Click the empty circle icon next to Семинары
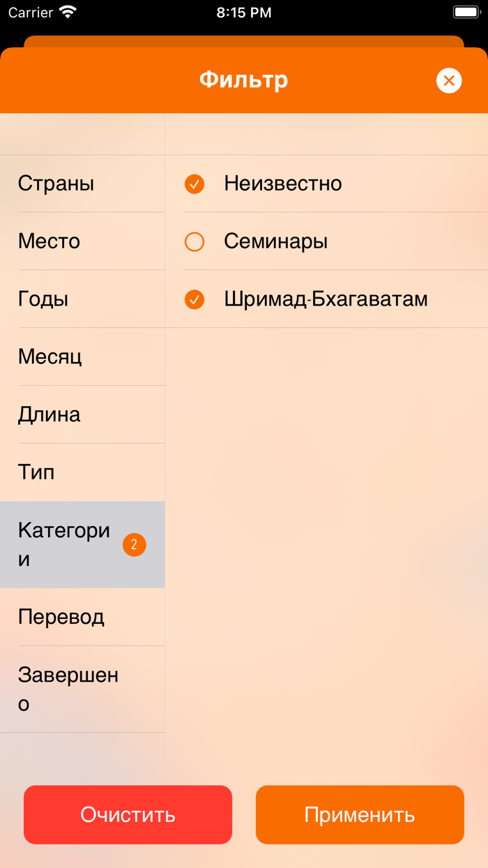488x868 pixels. [x=194, y=241]
